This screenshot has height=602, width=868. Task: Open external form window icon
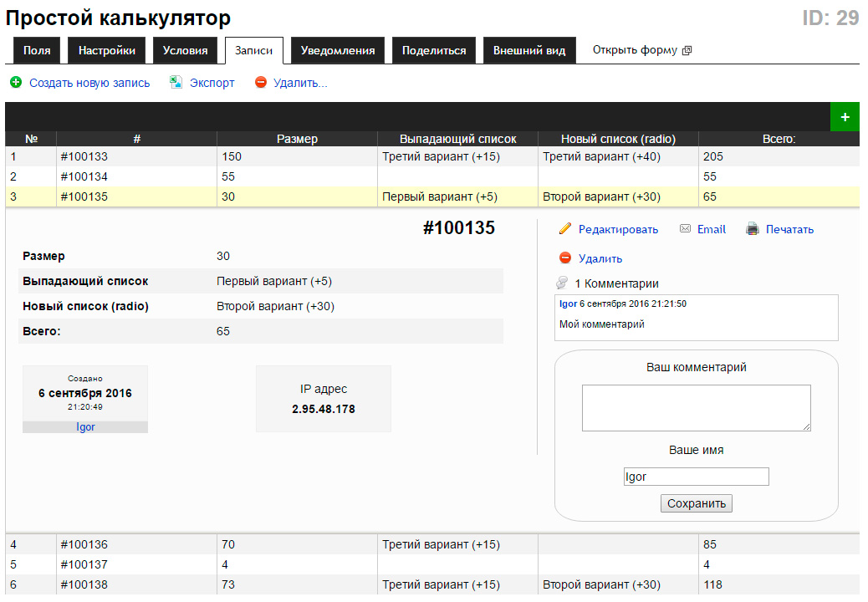tap(687, 50)
